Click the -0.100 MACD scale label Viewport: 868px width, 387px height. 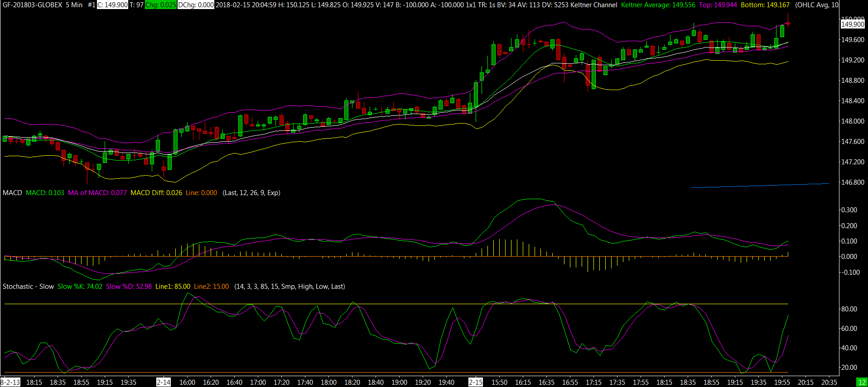coord(850,272)
